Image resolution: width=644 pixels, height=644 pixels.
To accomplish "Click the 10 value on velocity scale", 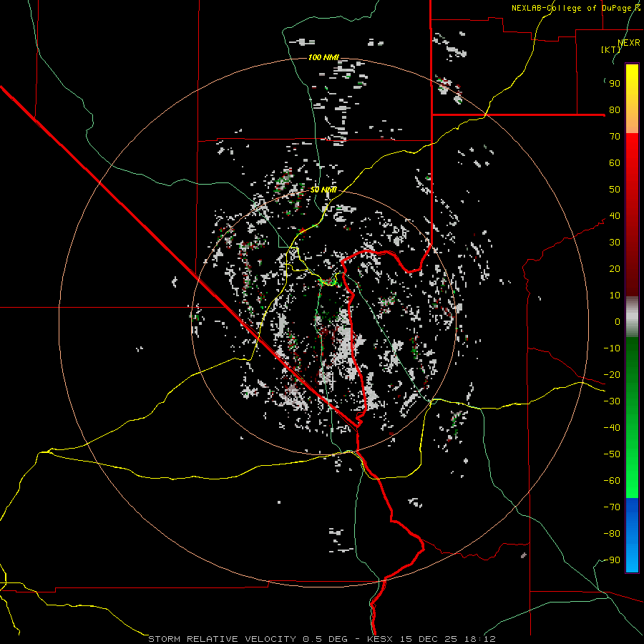I will 615,296.
